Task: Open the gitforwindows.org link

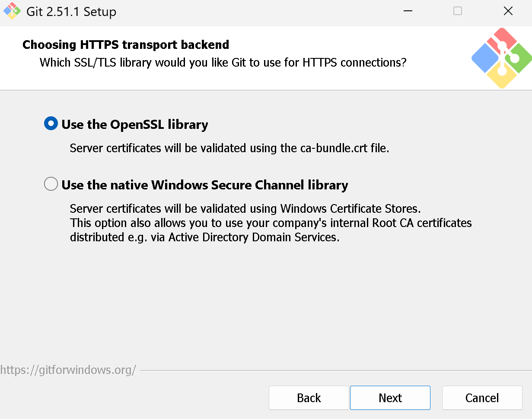Action: (68, 370)
